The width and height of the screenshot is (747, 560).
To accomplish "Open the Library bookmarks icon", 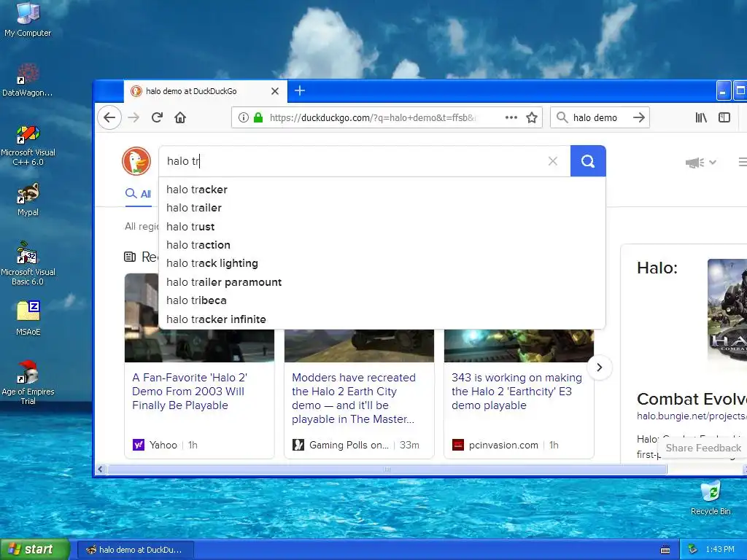I will (701, 117).
